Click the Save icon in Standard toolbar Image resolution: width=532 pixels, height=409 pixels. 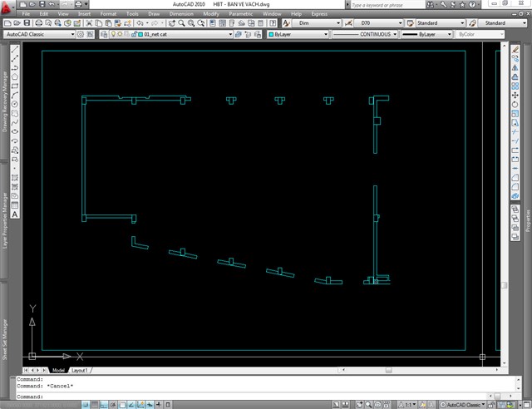(27, 23)
